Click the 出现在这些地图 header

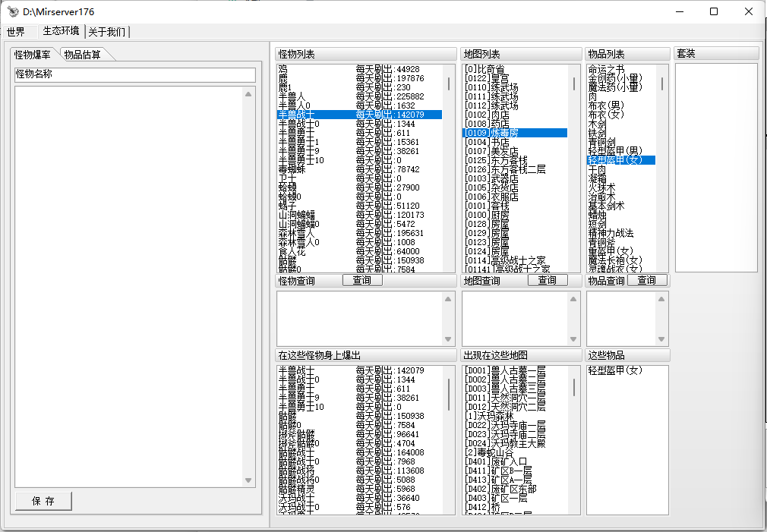coord(520,355)
